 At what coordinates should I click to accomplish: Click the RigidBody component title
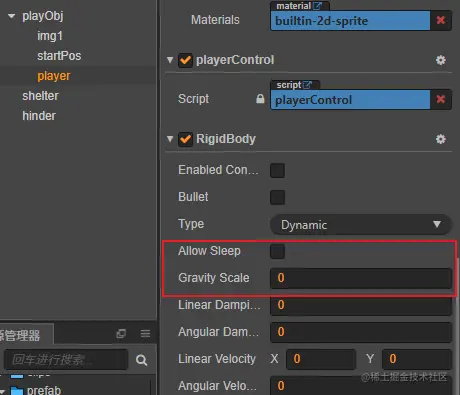[x=226, y=139]
